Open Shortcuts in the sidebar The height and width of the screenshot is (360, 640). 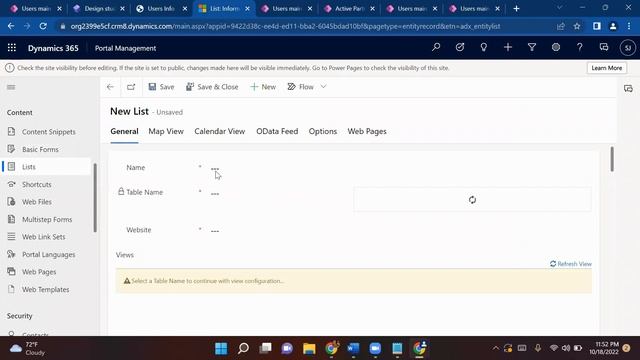[37, 184]
